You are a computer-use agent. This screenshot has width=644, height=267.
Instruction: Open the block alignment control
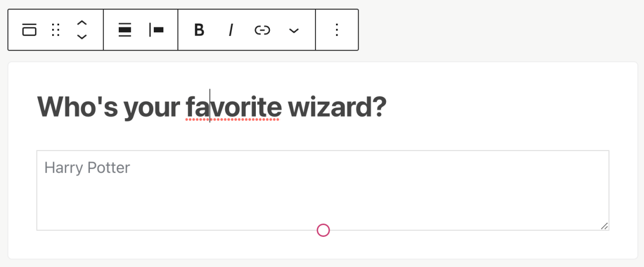tap(125, 30)
